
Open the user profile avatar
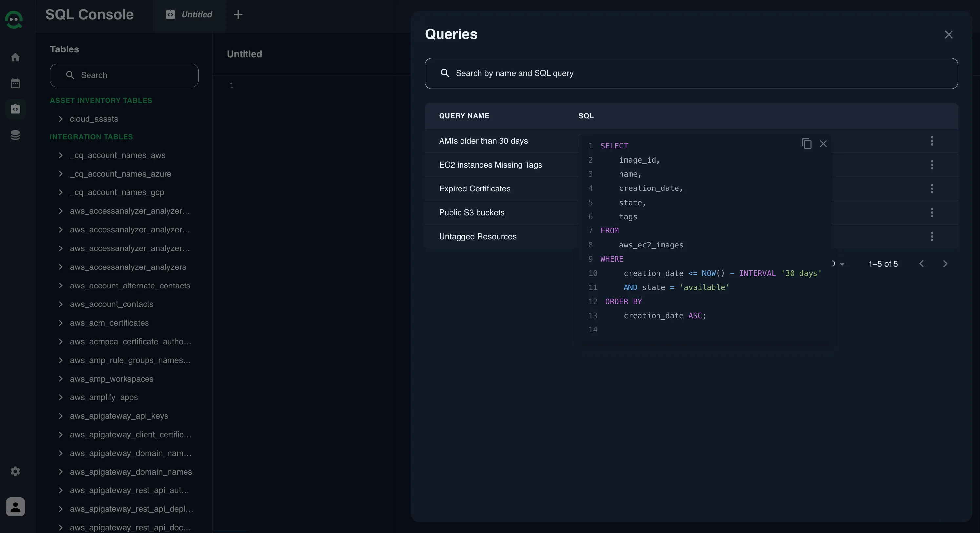(15, 507)
